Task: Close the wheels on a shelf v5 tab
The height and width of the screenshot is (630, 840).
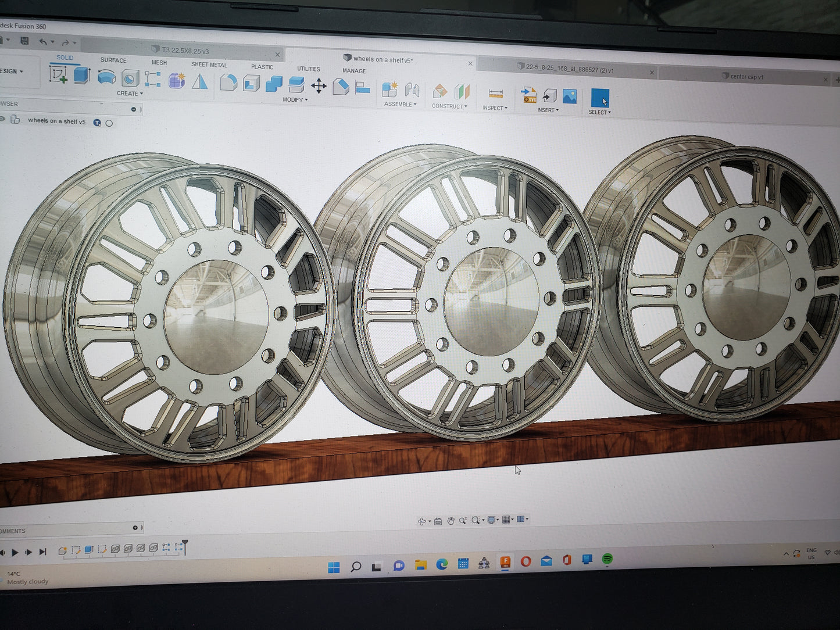Action: (470, 63)
